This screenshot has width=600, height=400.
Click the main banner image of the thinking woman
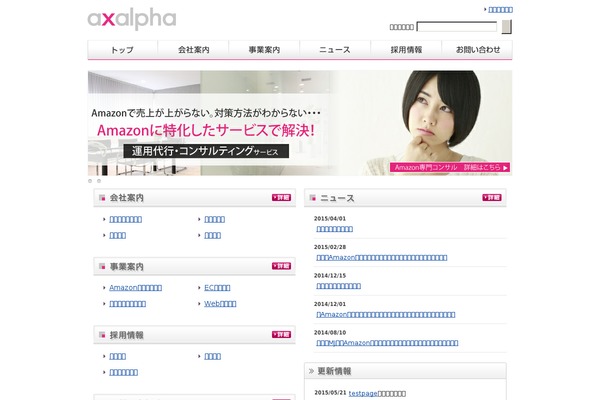coord(300,123)
